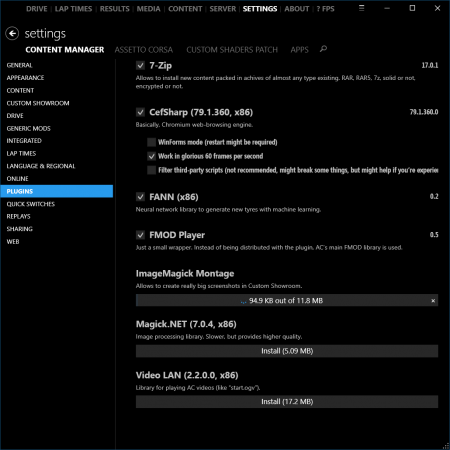Switch to the APPS settings tab
This screenshot has height=450, width=450.
(299, 50)
